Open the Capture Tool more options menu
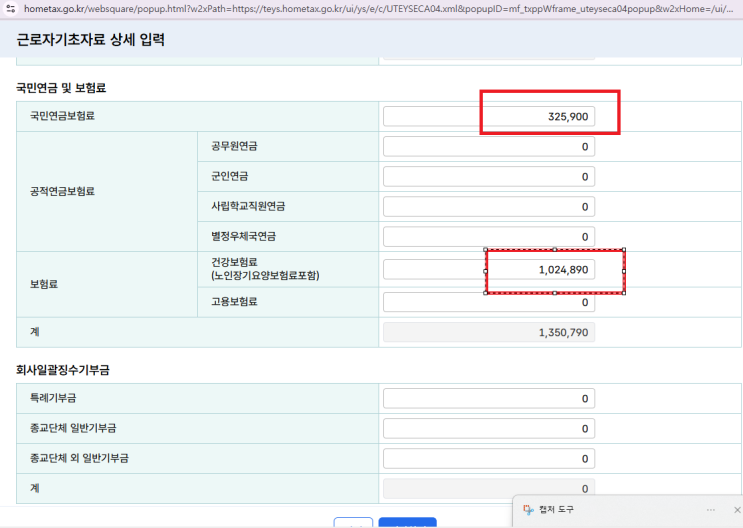743x528 pixels. (711, 510)
